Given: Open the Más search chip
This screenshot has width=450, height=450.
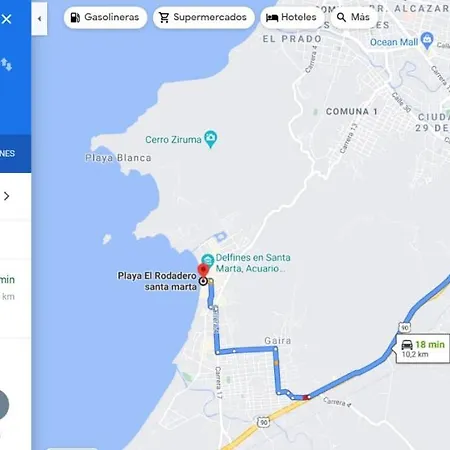Looking at the screenshot, I should coord(353,17).
